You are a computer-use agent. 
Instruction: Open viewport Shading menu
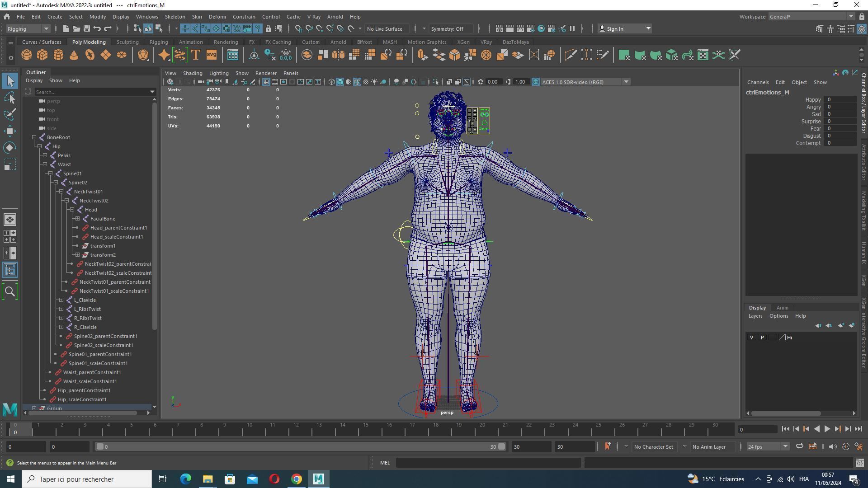tap(193, 73)
